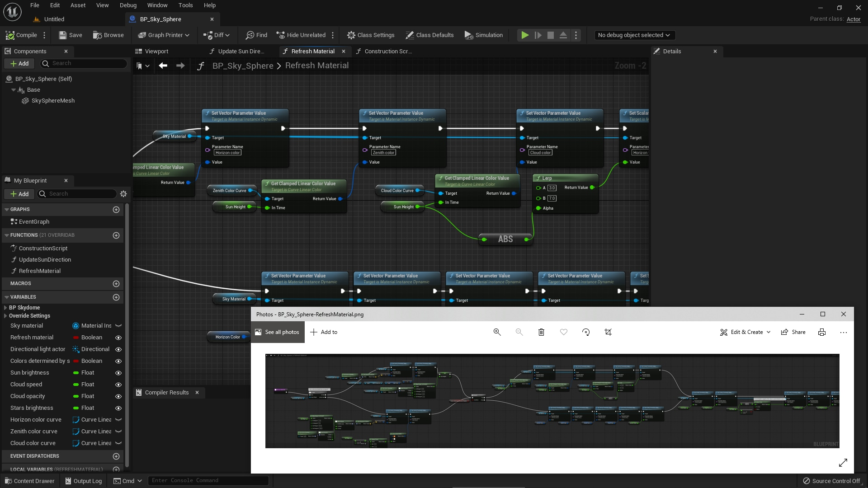This screenshot has height=488, width=868.
Task: Toggle visibility eye for Cloud speed
Action: coord(118,385)
